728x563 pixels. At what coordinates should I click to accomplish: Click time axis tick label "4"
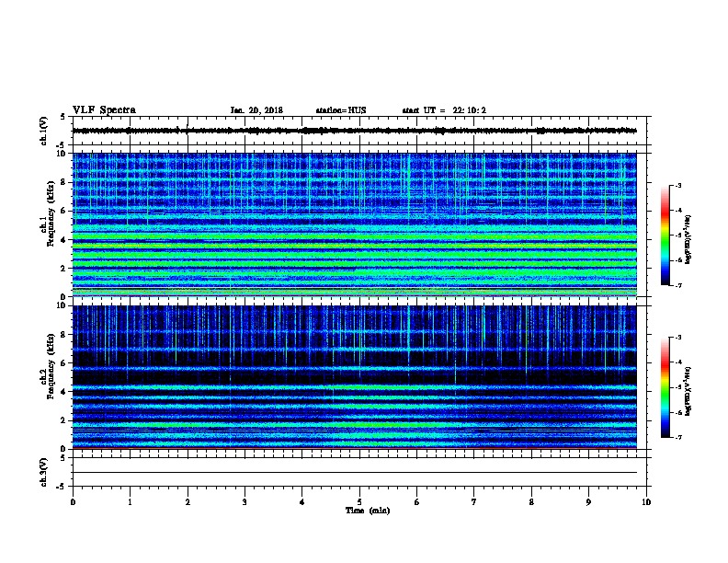pos(302,502)
